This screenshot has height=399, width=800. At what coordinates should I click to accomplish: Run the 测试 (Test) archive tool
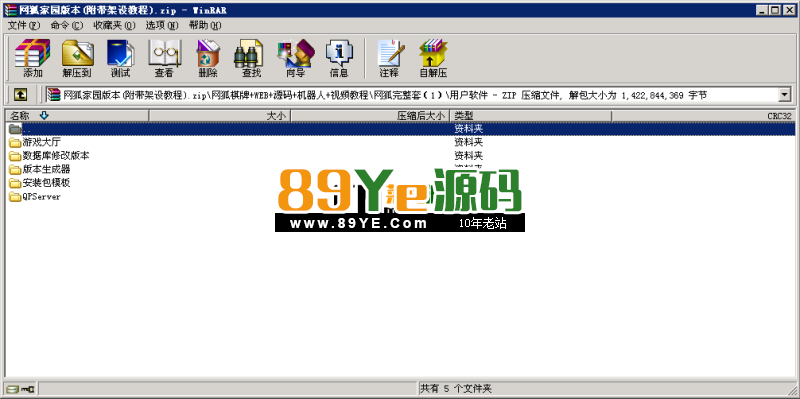pos(120,58)
